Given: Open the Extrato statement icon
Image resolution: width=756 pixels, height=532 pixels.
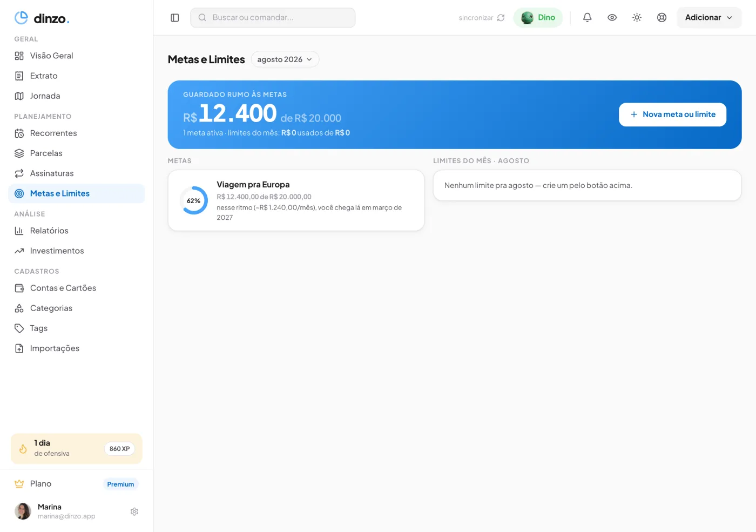Looking at the screenshot, I should [19, 76].
